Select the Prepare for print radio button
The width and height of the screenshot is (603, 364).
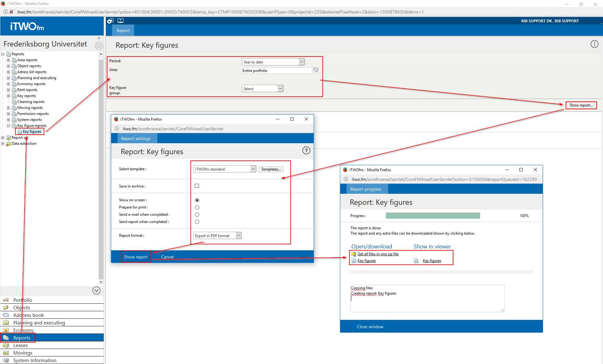[x=197, y=207]
